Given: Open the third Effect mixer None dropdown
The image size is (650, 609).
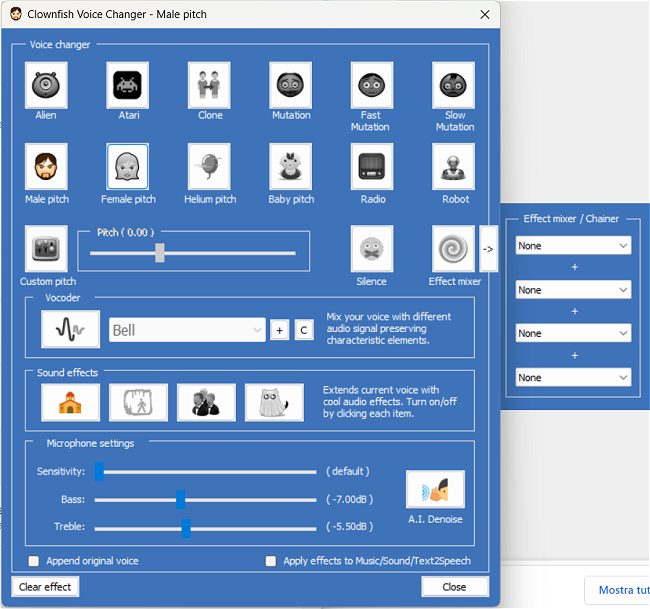Looking at the screenshot, I should [x=573, y=333].
